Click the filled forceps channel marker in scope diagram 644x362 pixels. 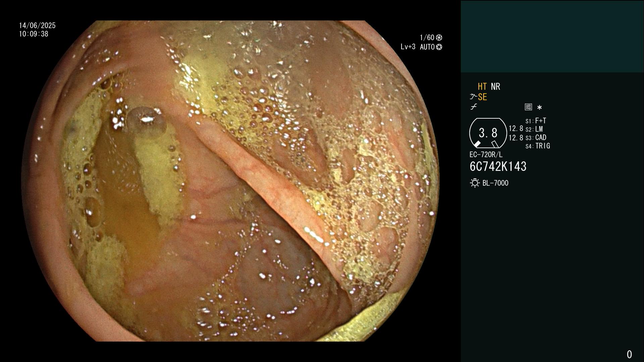point(477,144)
